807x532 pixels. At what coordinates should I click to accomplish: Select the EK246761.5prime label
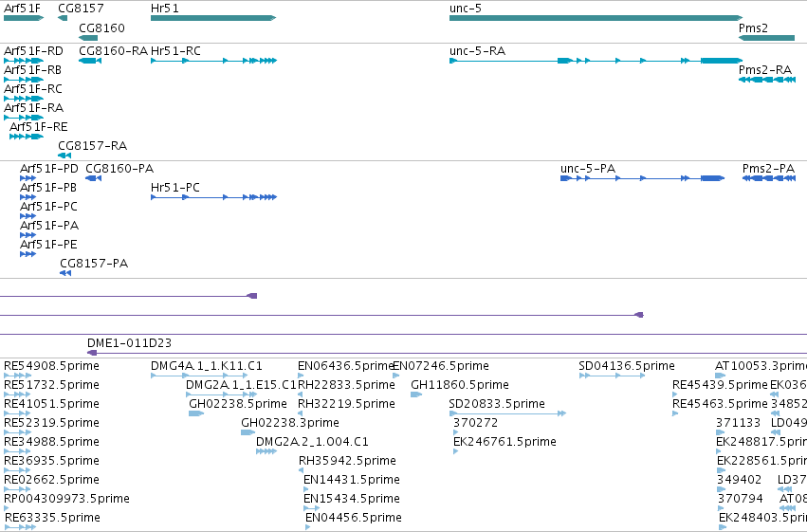point(504,442)
